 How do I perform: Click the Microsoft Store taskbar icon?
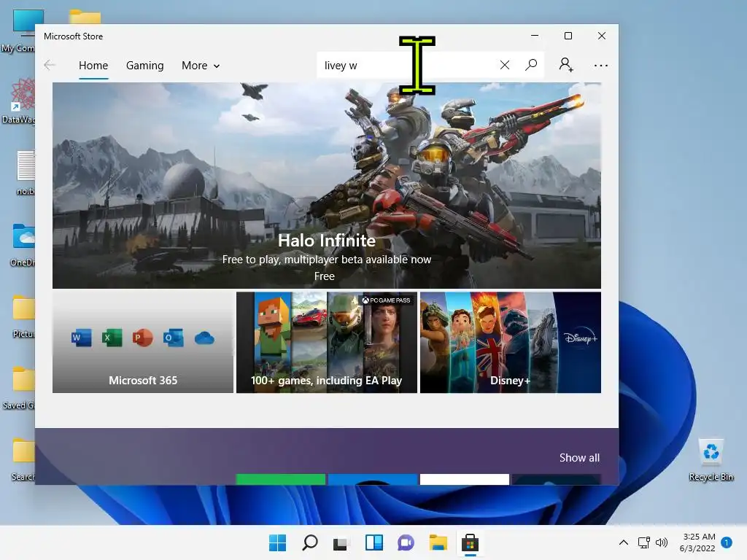pyautogui.click(x=470, y=542)
